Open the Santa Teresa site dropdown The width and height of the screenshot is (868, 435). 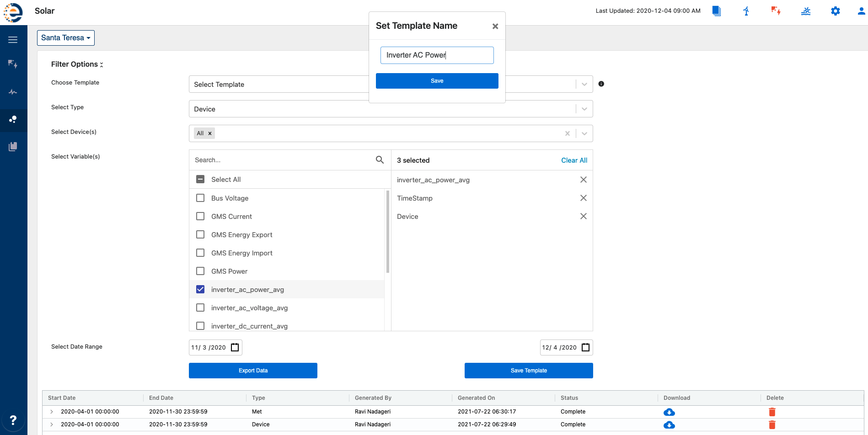(65, 38)
